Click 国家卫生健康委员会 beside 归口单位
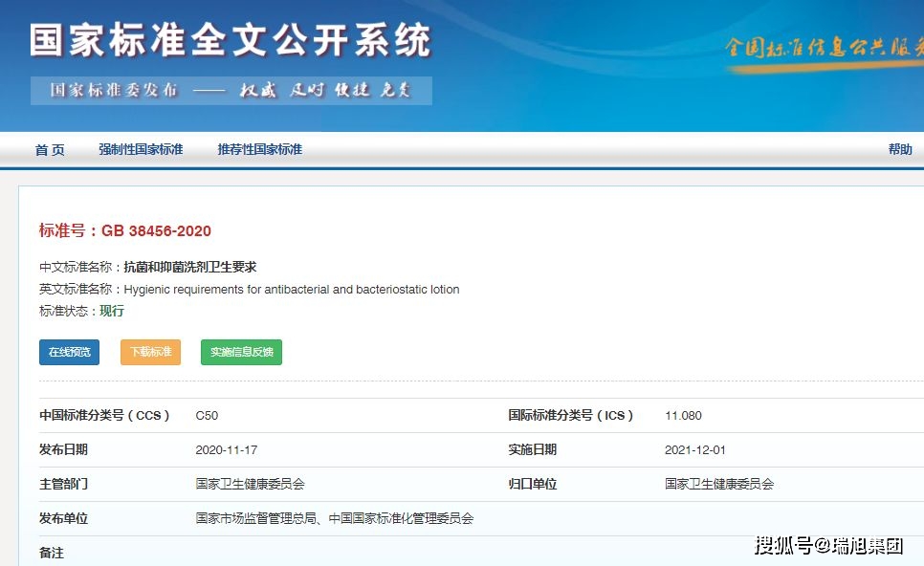 click(719, 484)
